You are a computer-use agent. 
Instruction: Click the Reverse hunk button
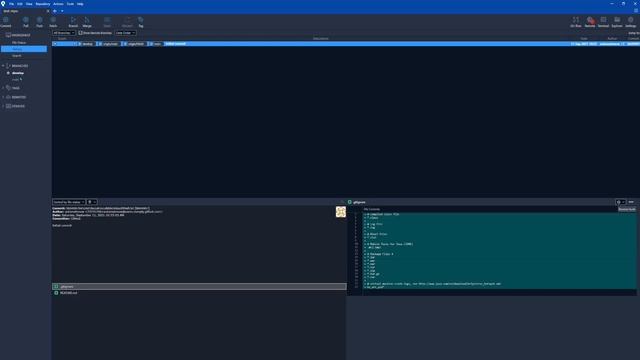click(627, 209)
